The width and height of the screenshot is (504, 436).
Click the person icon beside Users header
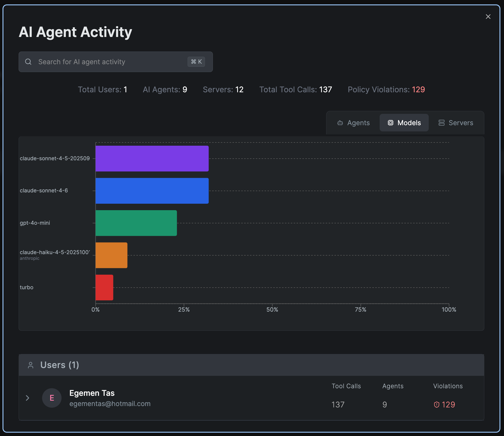click(x=31, y=365)
